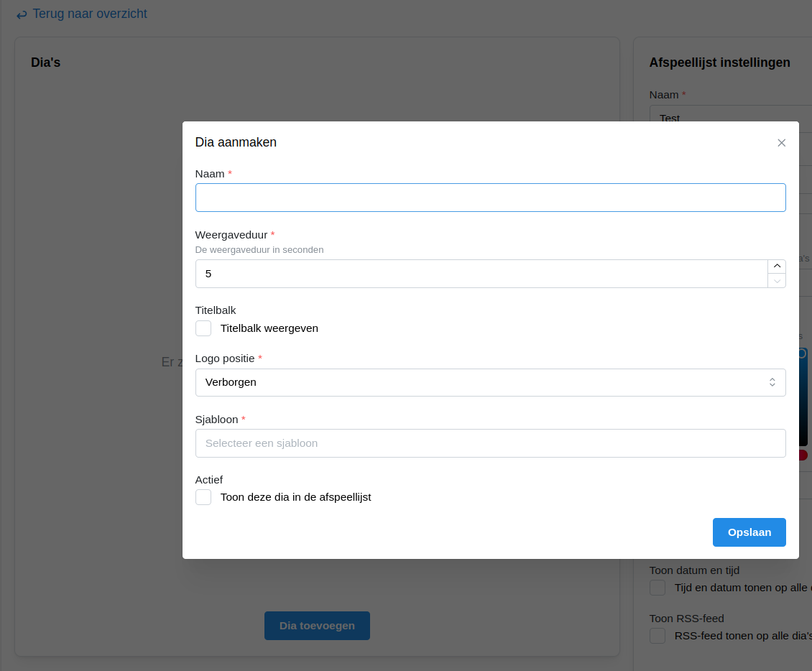Click the up-down chevron icon in Logo positie
The image size is (812, 671).
pos(772,382)
